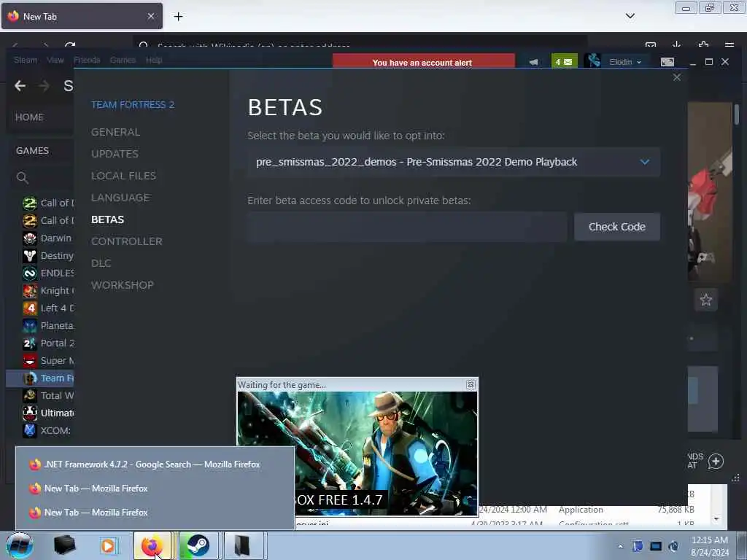The height and width of the screenshot is (560, 747).
Task: Select the first Call of Duty entry
Action: pyautogui.click(x=48, y=203)
